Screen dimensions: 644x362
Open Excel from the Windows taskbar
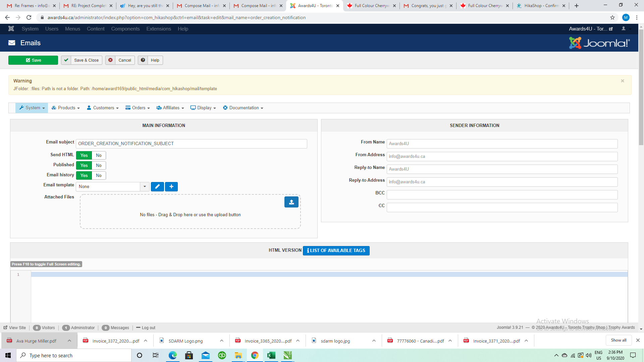point(271,355)
